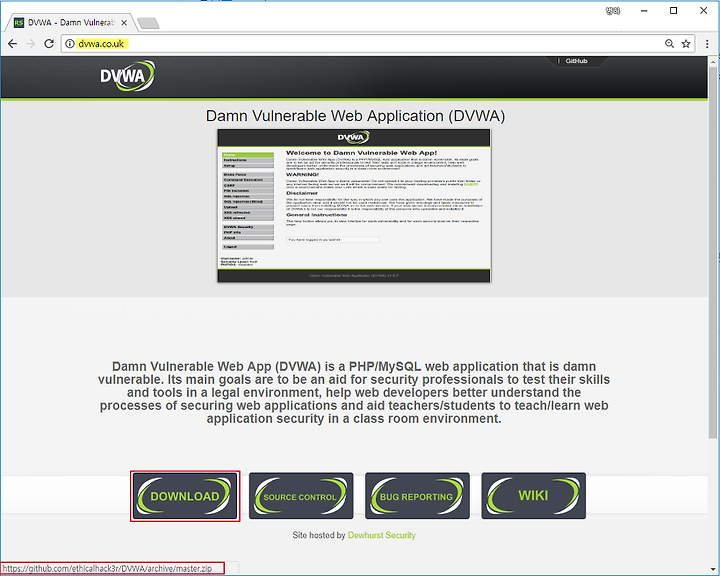
Task: Open the BUG REPORTING button
Action: click(417, 496)
